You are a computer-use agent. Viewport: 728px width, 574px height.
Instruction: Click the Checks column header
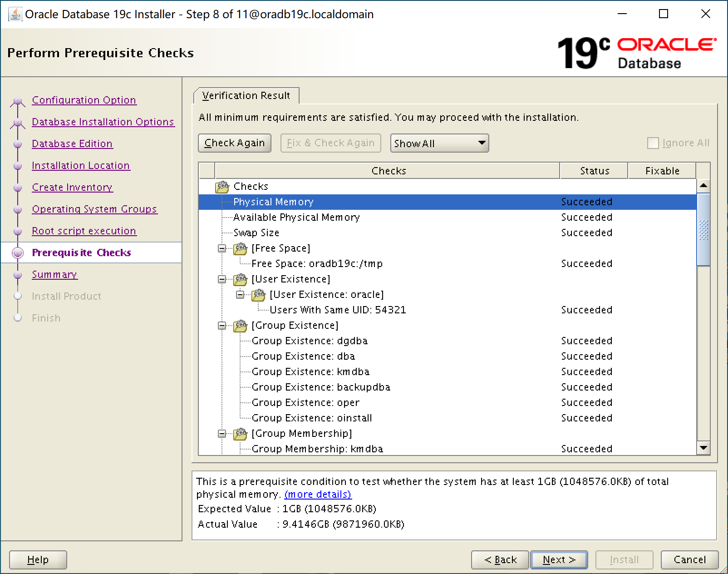[388, 171]
